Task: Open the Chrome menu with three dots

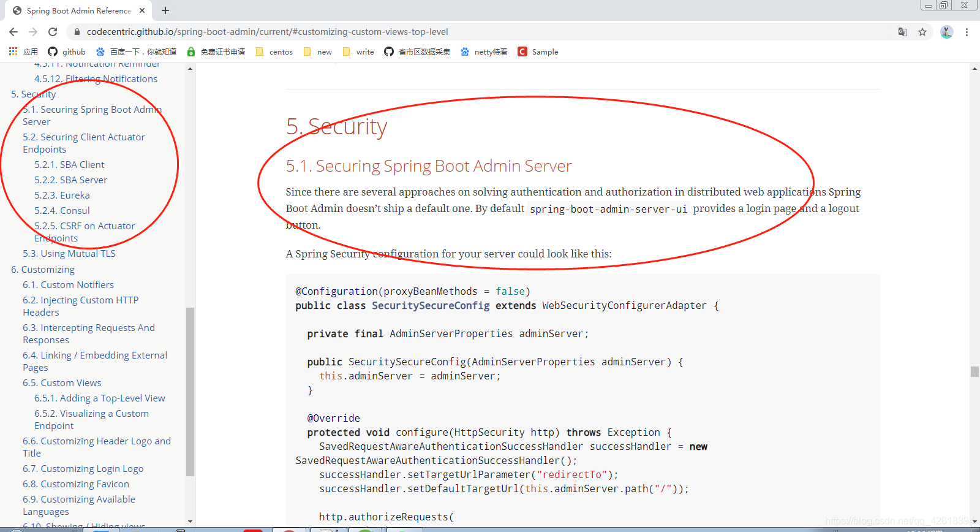Action: click(967, 32)
